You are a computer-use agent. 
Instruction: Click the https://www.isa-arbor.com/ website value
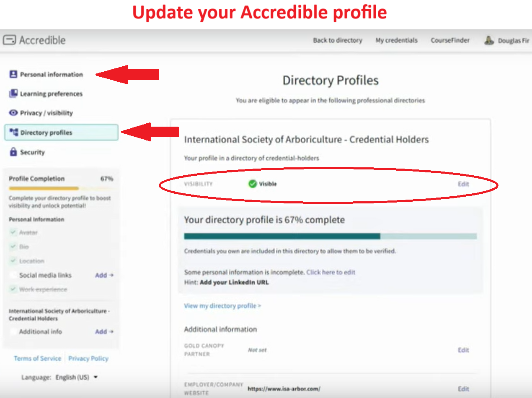point(284,389)
